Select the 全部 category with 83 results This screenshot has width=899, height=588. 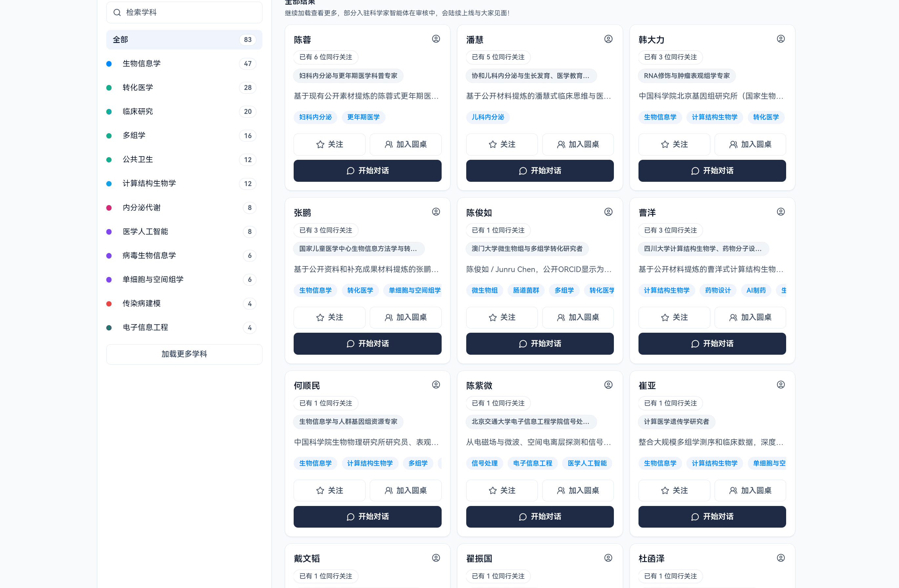pyautogui.click(x=184, y=40)
